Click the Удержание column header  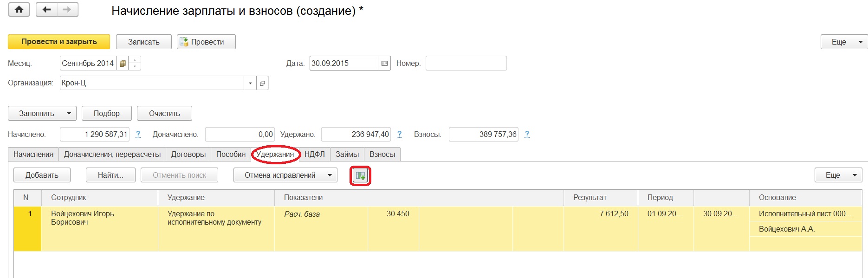(x=216, y=198)
